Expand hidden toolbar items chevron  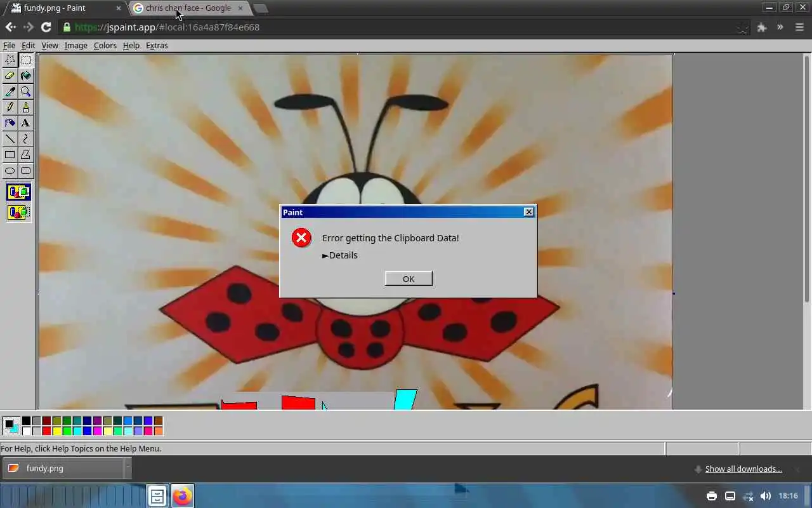coord(780,27)
